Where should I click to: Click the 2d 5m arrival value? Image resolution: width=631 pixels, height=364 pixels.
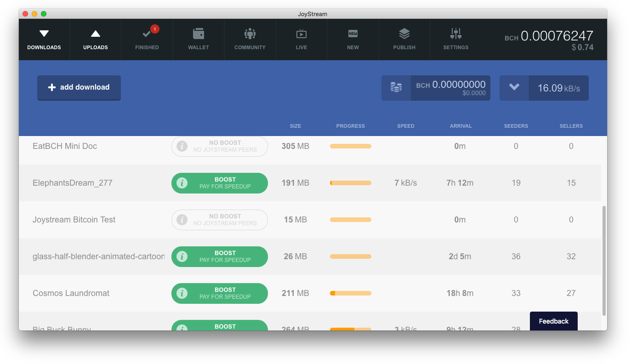click(460, 256)
